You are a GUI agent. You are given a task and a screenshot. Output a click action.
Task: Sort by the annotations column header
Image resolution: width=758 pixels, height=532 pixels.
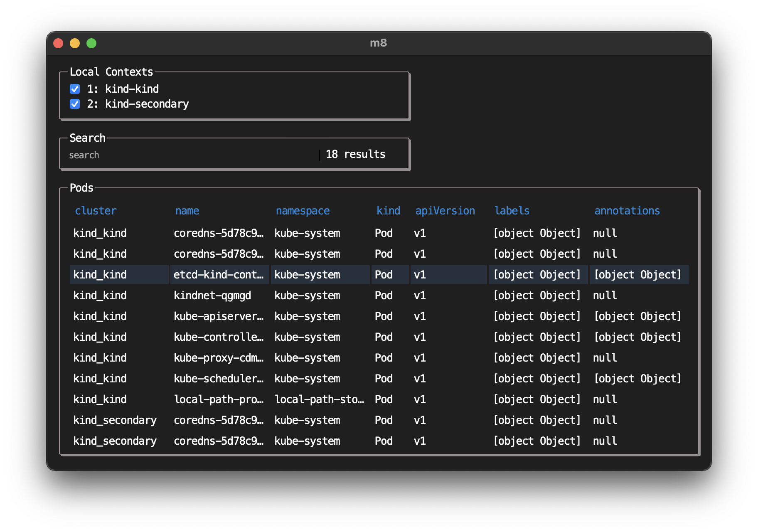pos(627,211)
